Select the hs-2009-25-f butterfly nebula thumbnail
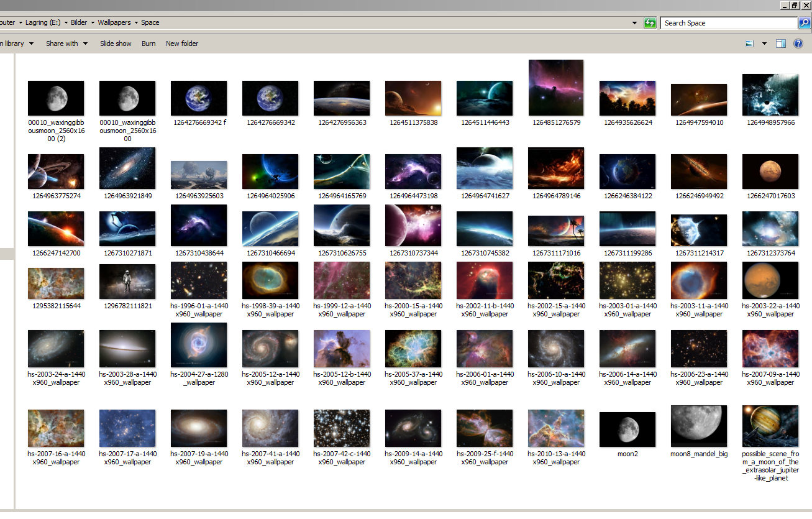 pos(485,428)
